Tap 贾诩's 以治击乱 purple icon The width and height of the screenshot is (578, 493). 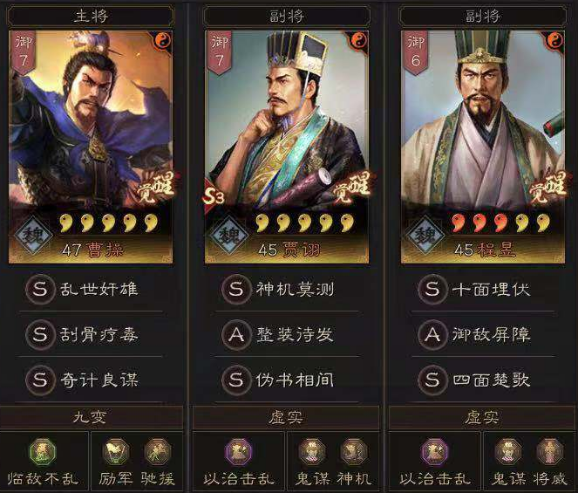click(239, 451)
